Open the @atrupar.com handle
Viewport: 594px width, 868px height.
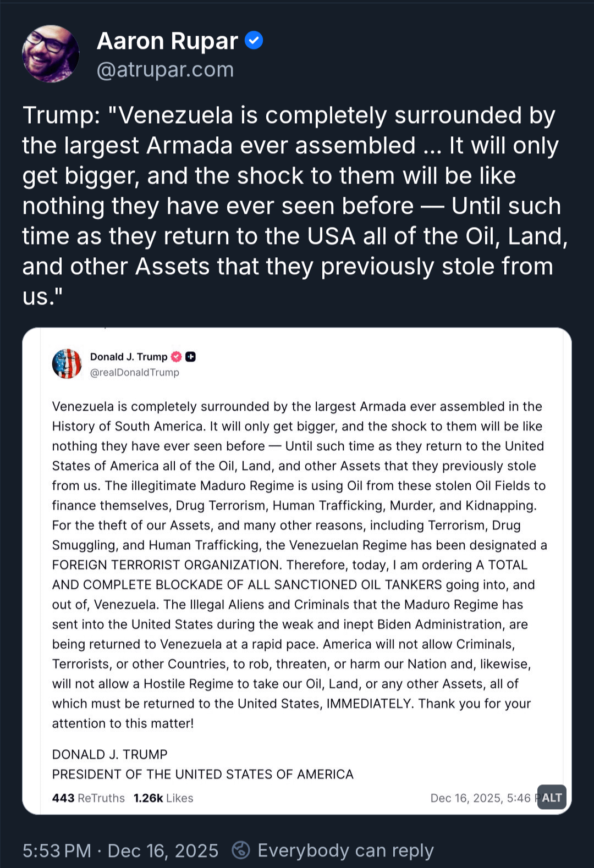click(165, 70)
